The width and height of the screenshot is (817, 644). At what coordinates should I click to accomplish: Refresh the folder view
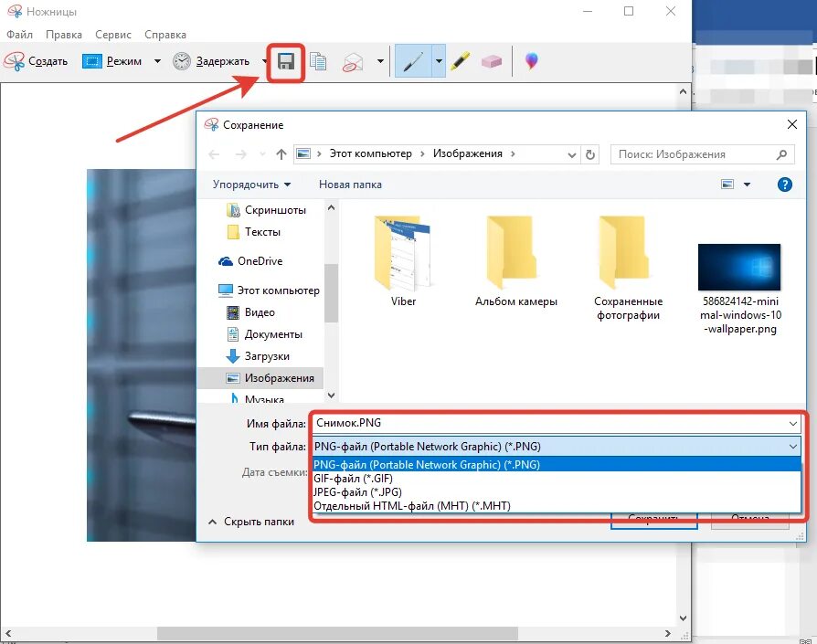pyautogui.click(x=589, y=154)
